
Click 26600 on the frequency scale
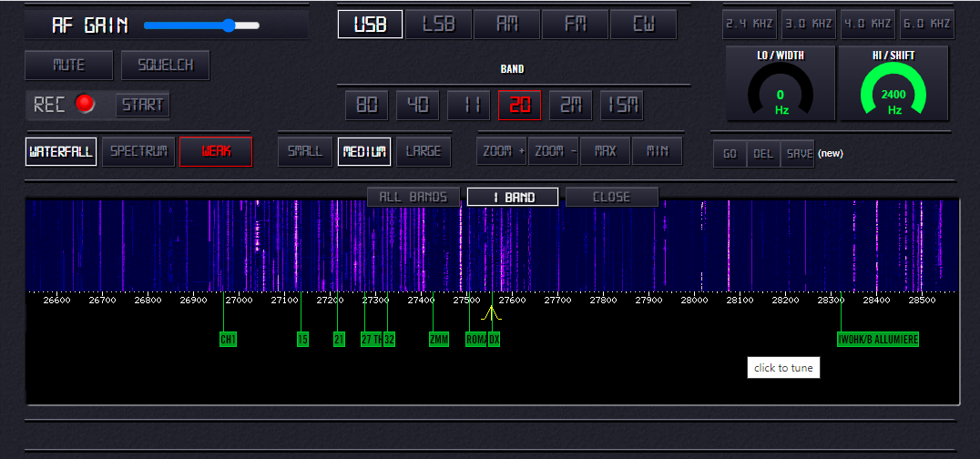pos(56,301)
